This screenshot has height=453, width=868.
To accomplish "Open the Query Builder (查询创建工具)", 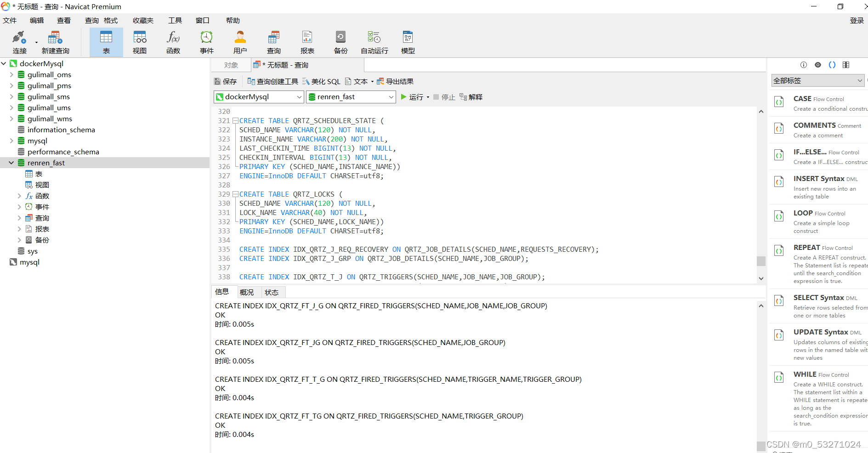I will pyautogui.click(x=273, y=81).
